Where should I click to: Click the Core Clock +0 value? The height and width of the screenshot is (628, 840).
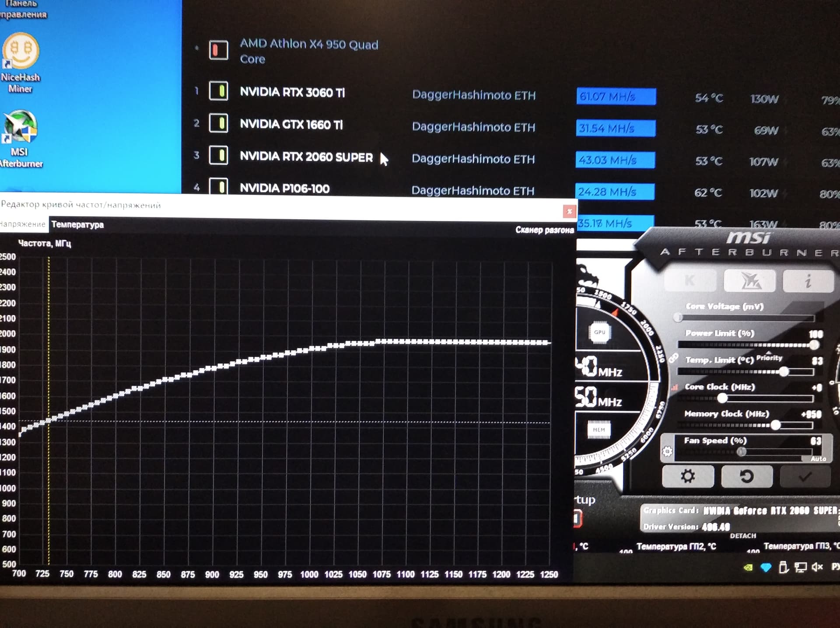coord(816,387)
